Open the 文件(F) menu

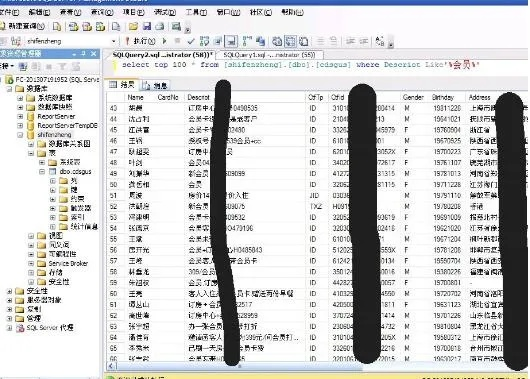(9, 12)
